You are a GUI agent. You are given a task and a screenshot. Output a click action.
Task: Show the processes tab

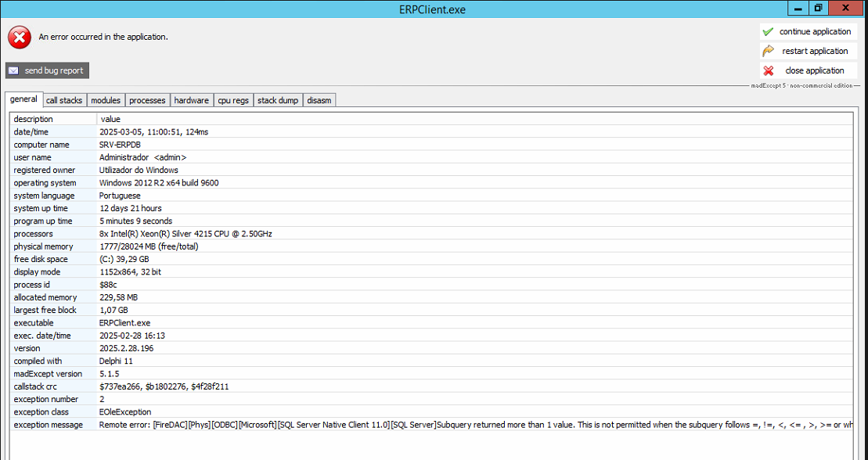pyautogui.click(x=147, y=100)
